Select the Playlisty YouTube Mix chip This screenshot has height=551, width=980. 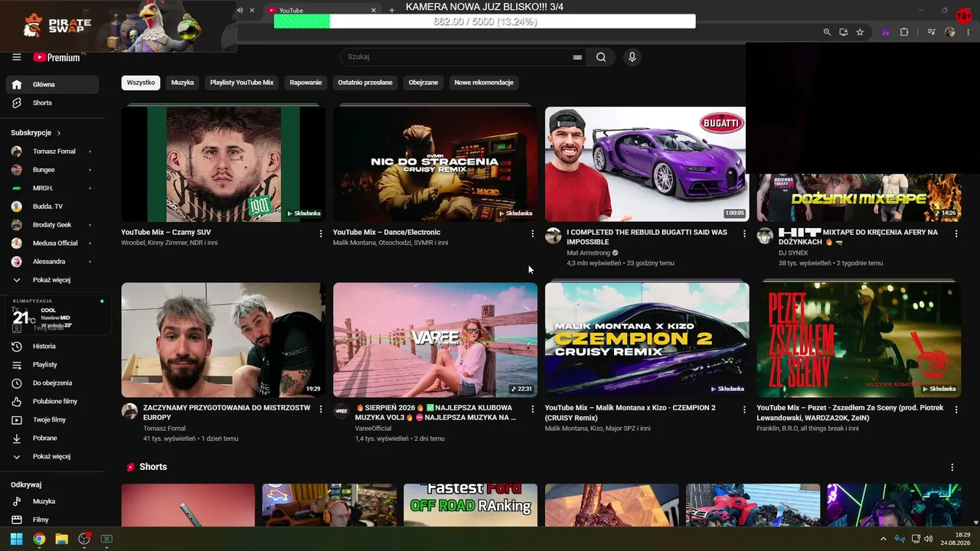(x=242, y=83)
